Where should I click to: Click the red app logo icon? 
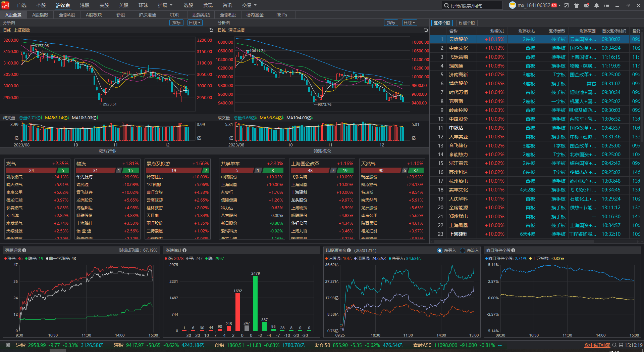[x=5, y=5]
